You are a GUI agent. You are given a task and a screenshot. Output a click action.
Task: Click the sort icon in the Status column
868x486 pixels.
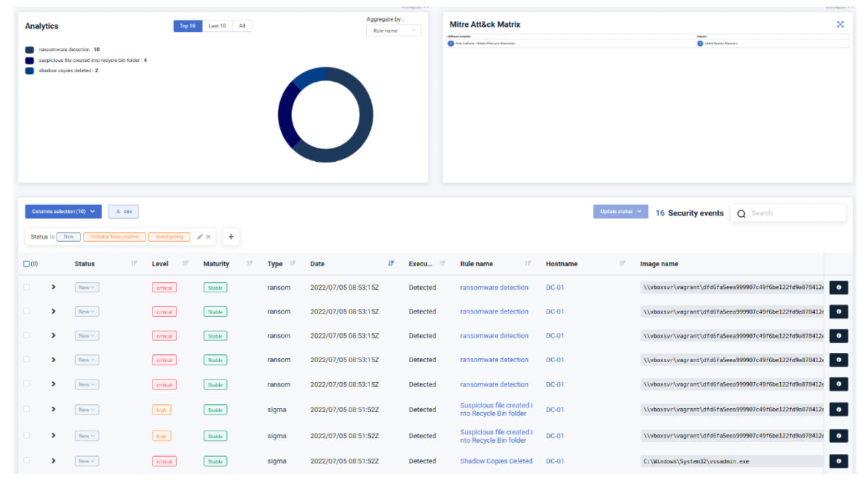click(134, 264)
